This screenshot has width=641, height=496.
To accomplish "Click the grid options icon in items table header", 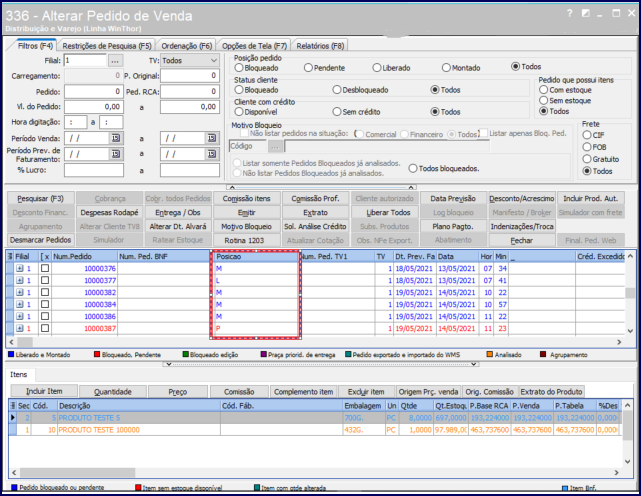I will coord(13,406).
